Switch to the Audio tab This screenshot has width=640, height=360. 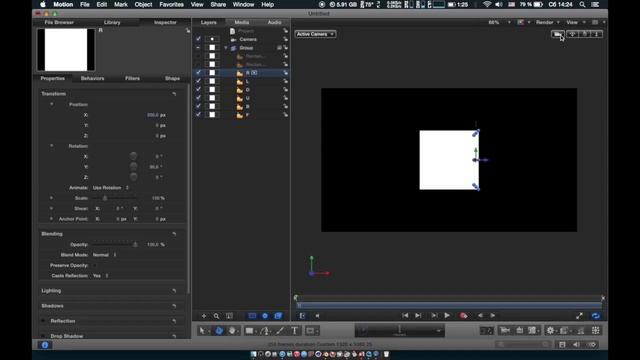(x=274, y=22)
